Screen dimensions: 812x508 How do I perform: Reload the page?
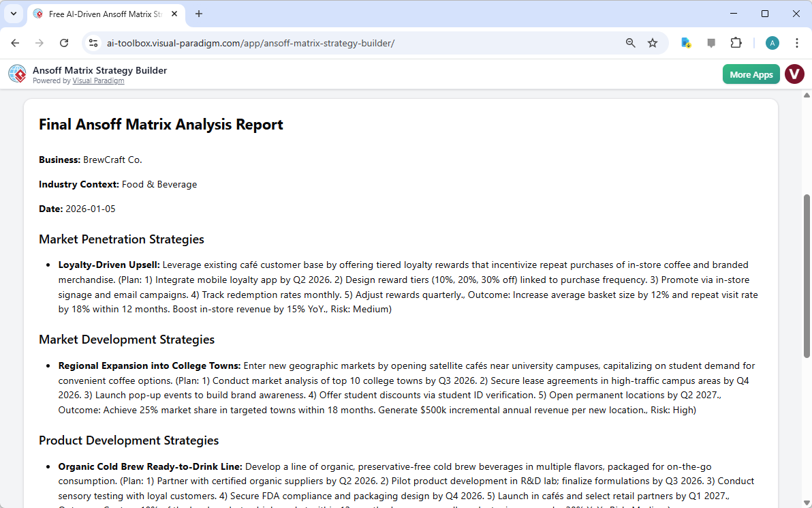click(x=64, y=43)
